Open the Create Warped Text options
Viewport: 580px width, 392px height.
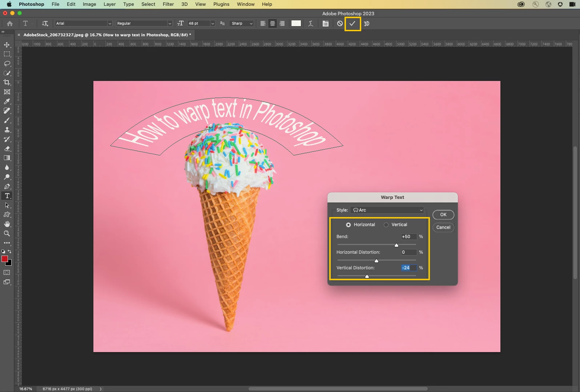pyautogui.click(x=311, y=24)
